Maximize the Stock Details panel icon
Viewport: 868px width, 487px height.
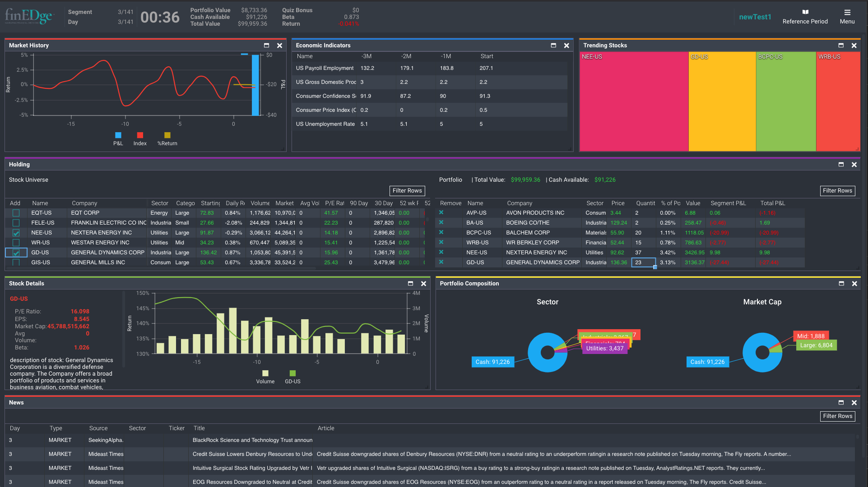(410, 284)
